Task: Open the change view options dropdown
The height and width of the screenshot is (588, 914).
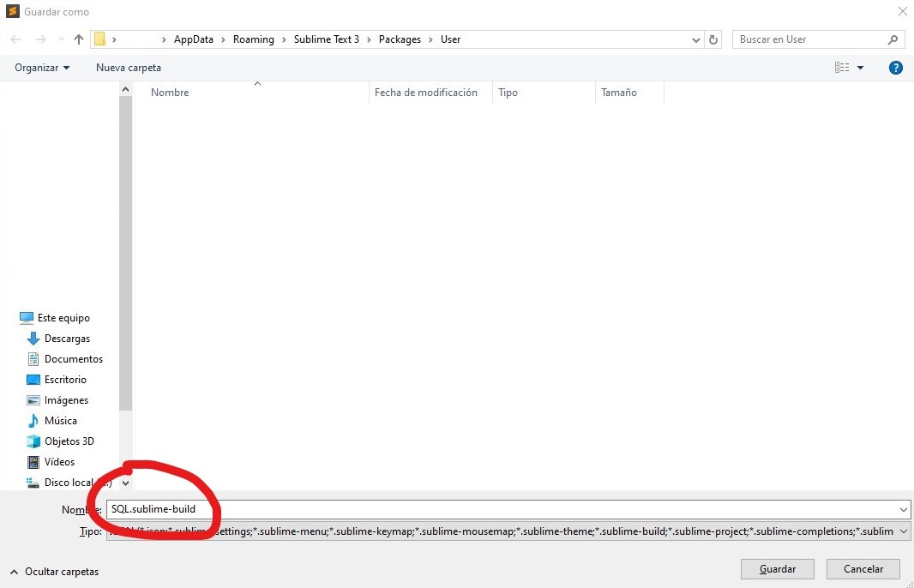Action: point(860,67)
